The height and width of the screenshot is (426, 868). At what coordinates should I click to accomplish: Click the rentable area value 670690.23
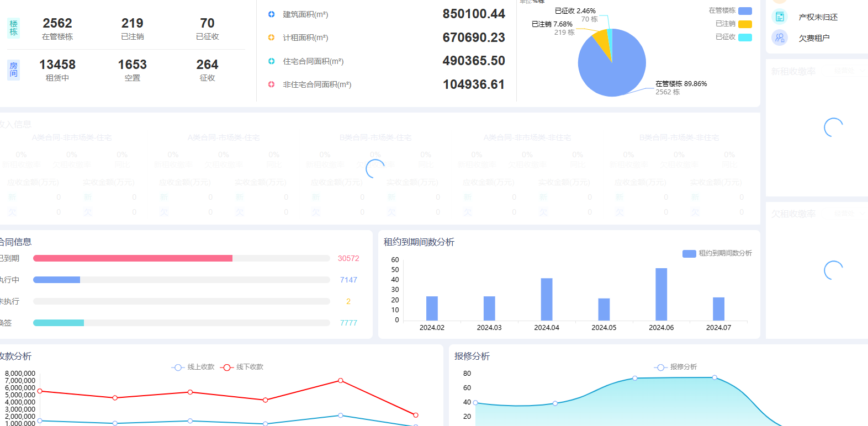[474, 38]
